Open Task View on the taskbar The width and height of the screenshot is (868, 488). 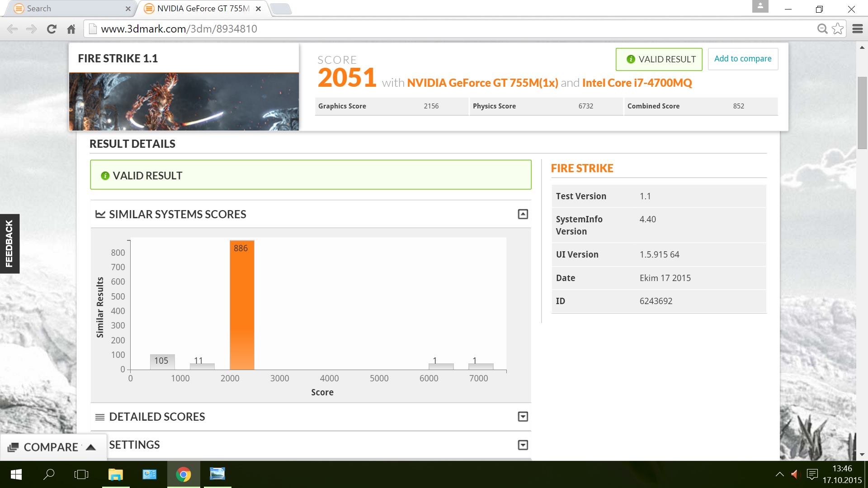click(x=81, y=474)
